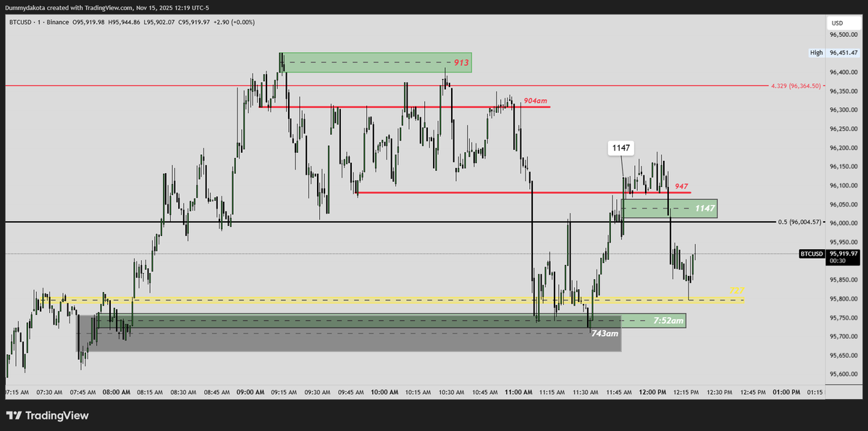Click the low value L95,902.07 in header
This screenshot has height=431, width=868.
click(x=158, y=22)
